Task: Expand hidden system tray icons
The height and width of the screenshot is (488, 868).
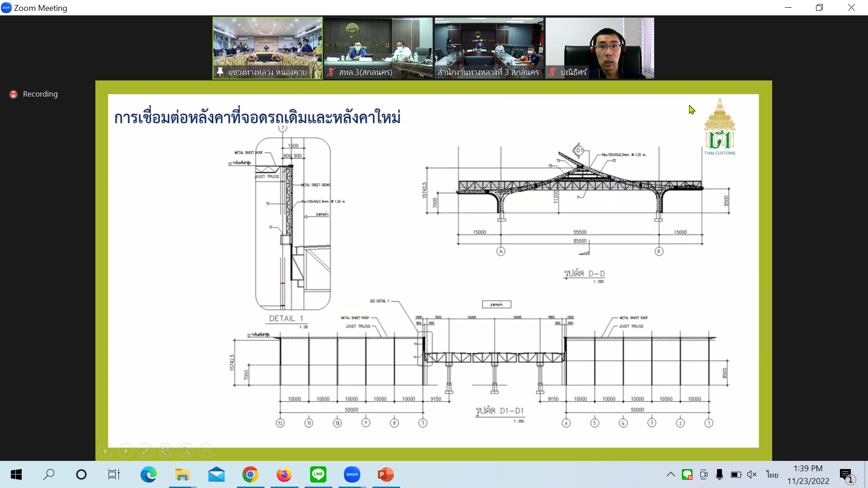Action: (x=671, y=474)
